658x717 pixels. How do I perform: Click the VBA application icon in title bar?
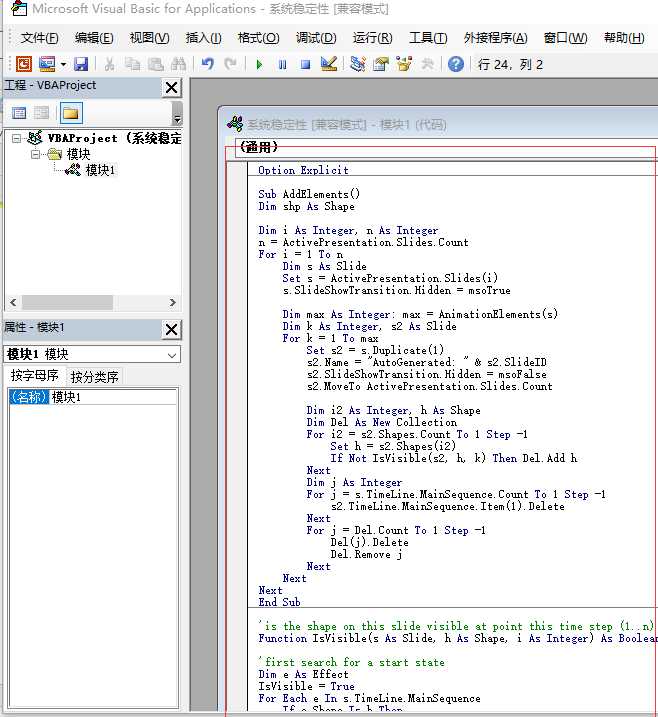point(19,9)
